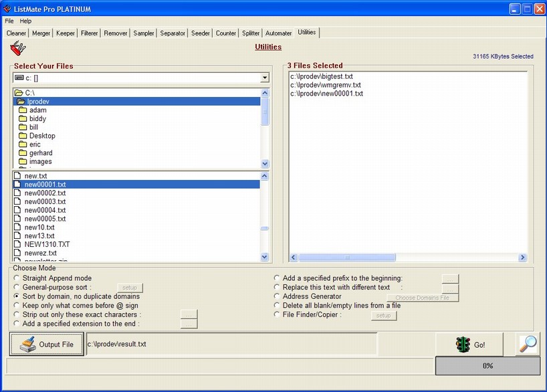Open the drive selection dropdown
Viewport: 547px width, 392px height.
[265, 78]
